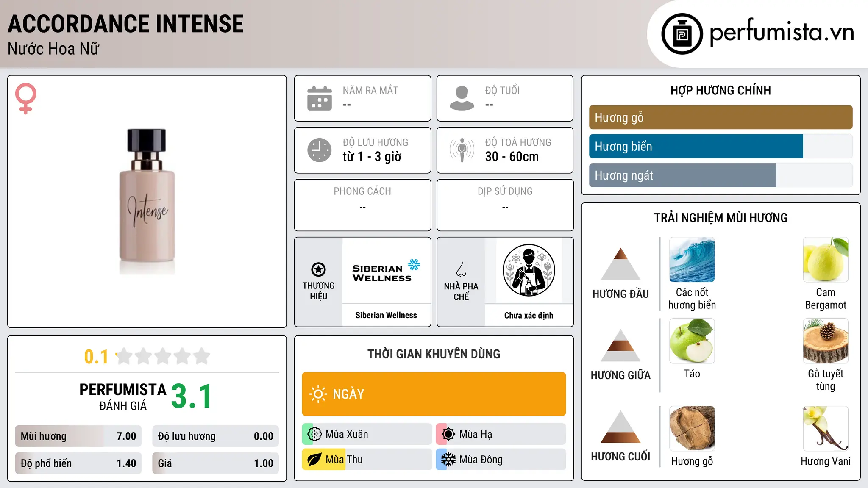Open the ocean wave note image
The height and width of the screenshot is (488, 868).
point(692,260)
